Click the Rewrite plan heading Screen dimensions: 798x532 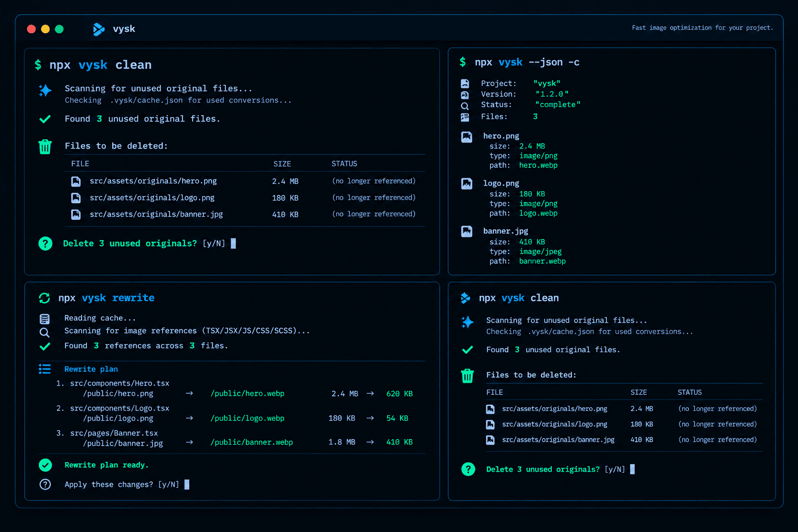(x=91, y=369)
